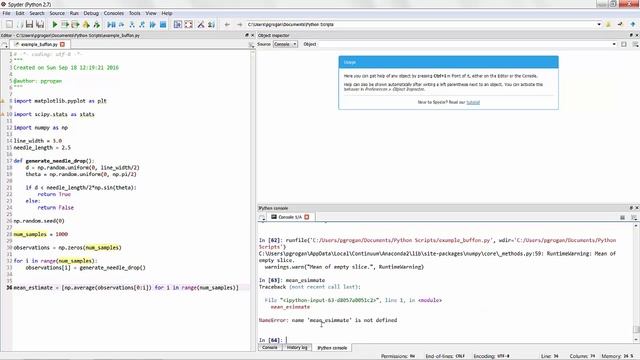The height and width of the screenshot is (360, 640).
Task: Click the debugger Continue icon
Action: (x=152, y=24)
